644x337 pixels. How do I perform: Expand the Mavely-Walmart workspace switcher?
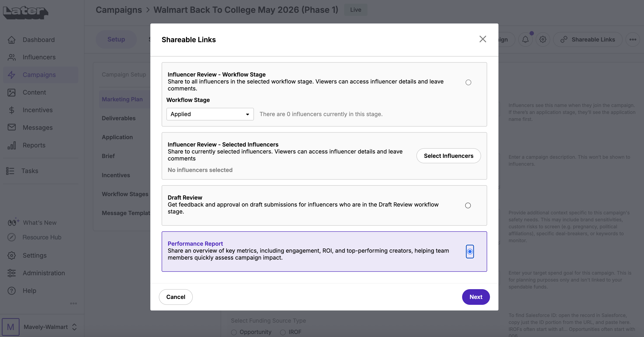(x=74, y=327)
